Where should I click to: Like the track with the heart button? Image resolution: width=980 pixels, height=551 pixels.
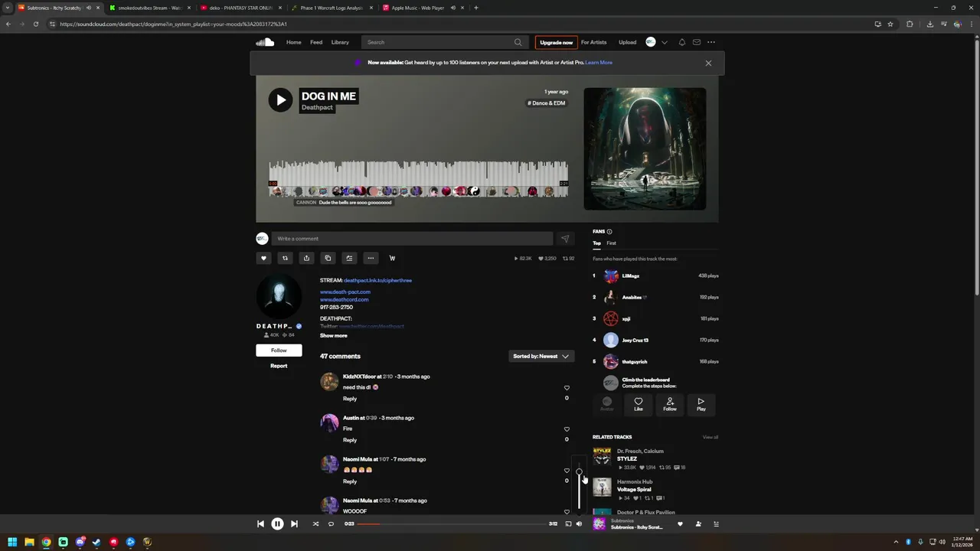point(263,258)
